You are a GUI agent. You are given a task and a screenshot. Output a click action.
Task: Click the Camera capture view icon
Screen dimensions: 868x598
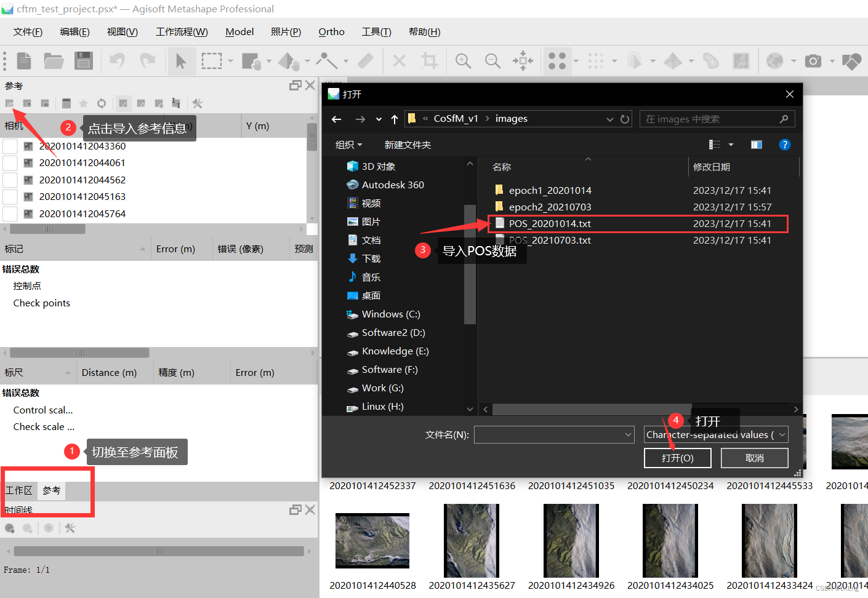pyautogui.click(x=813, y=61)
